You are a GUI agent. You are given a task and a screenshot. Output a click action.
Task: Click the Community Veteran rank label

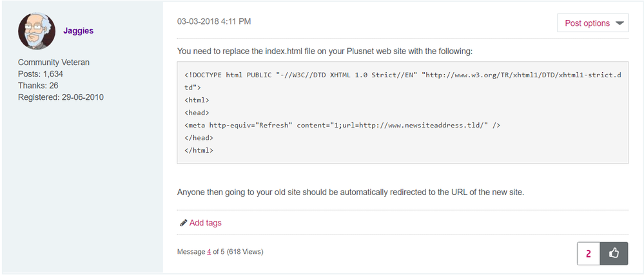tap(54, 62)
